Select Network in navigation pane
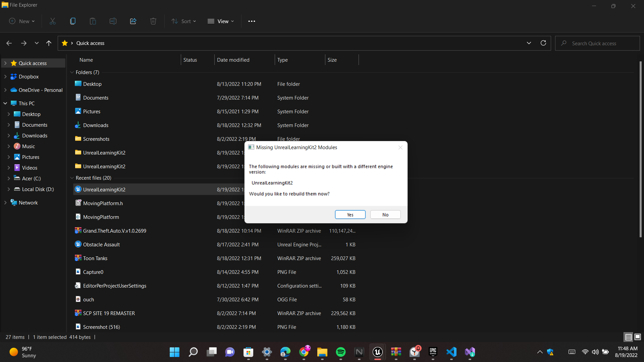The image size is (644, 362). click(28, 203)
